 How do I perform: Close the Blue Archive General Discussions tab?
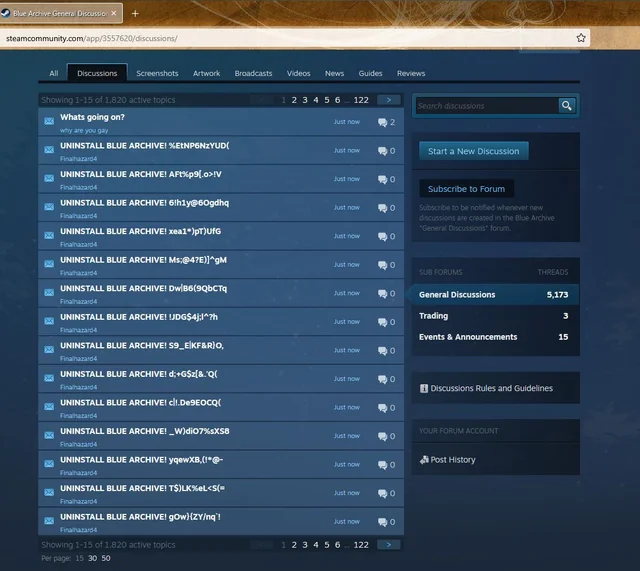click(114, 13)
